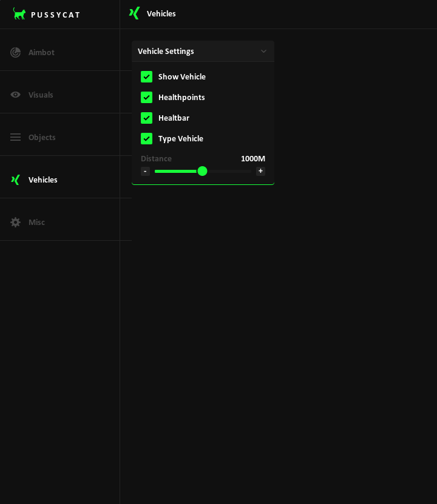437x504 pixels.
Task: Click the Objects list icon
Action: click(15, 137)
